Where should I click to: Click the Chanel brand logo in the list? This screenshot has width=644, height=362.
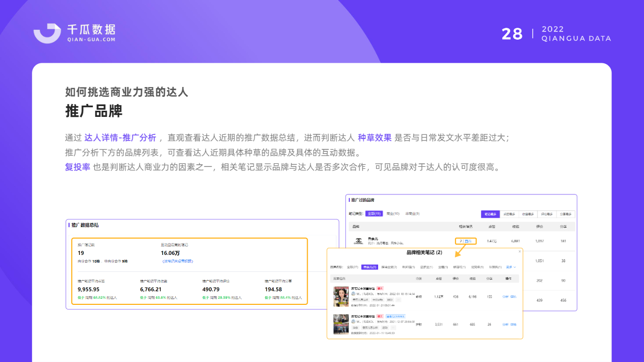(359, 241)
